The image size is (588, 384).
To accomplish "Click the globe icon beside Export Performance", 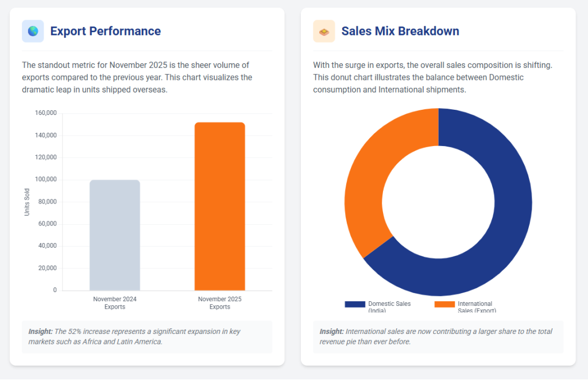I will tap(33, 31).
